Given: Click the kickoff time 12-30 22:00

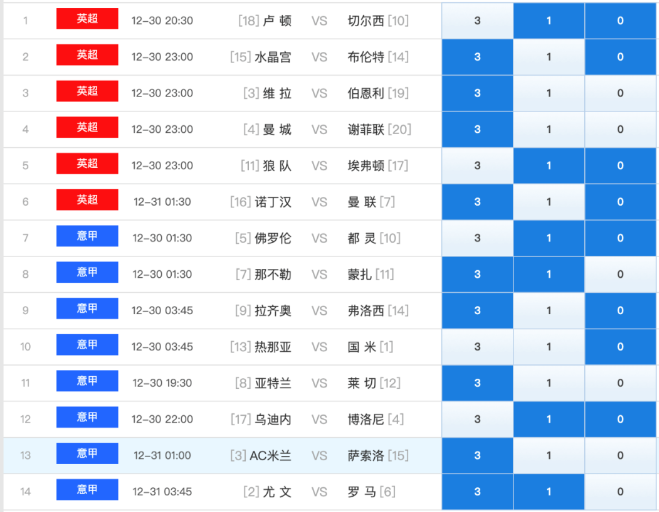Looking at the screenshot, I should pos(162,419).
